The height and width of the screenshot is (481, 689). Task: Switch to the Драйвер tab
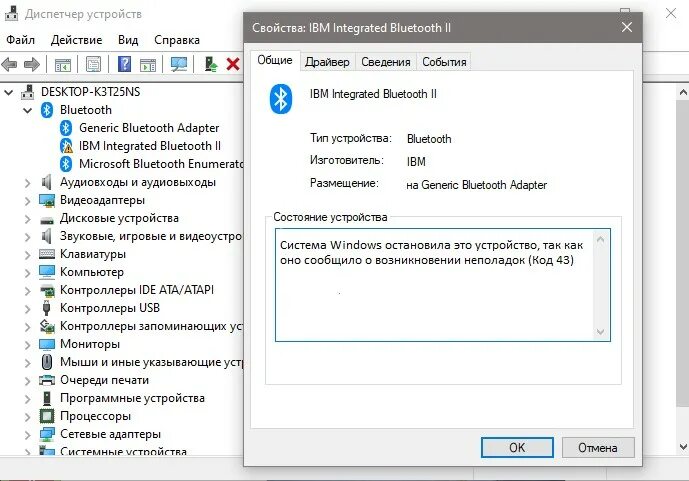tap(327, 62)
